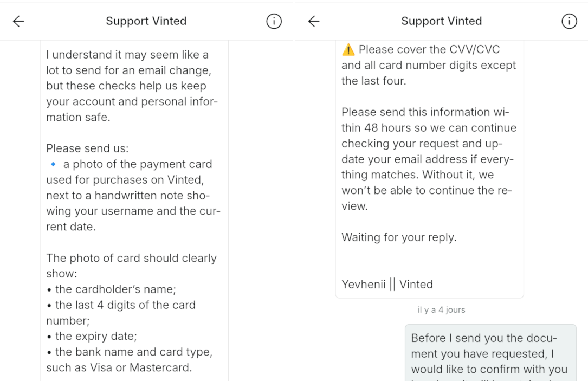The width and height of the screenshot is (588, 381).
Task: Tap the 'Support Vinted' title in left chat
Action: tap(146, 21)
